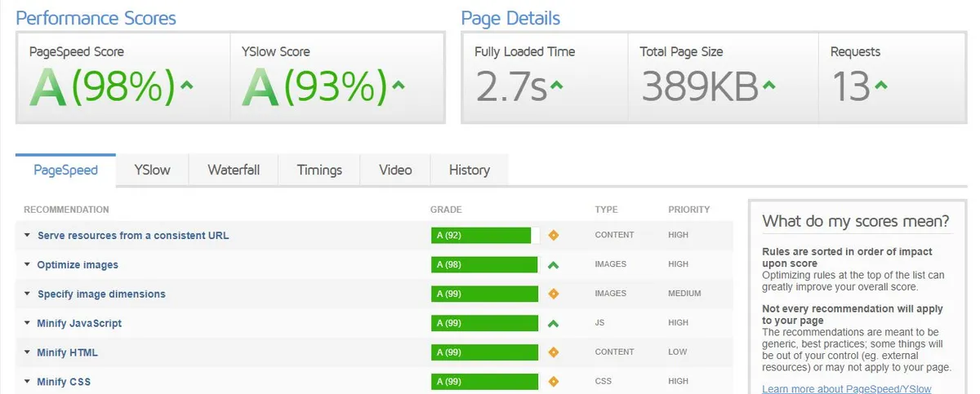
Task: Open the Waterfall tab
Action: click(x=234, y=170)
